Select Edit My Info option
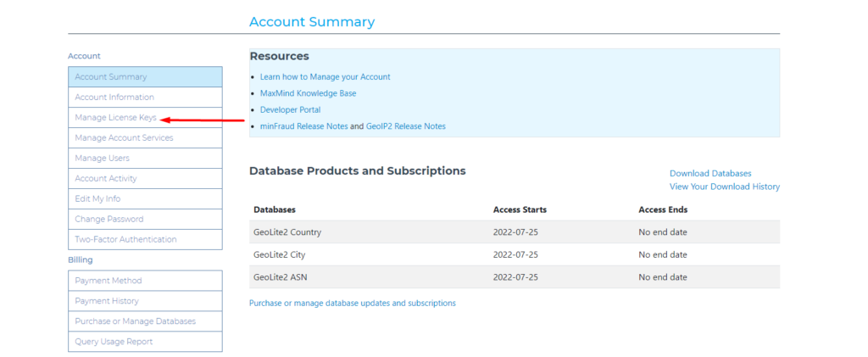Image resolution: width=868 pixels, height=357 pixels. tap(145, 198)
